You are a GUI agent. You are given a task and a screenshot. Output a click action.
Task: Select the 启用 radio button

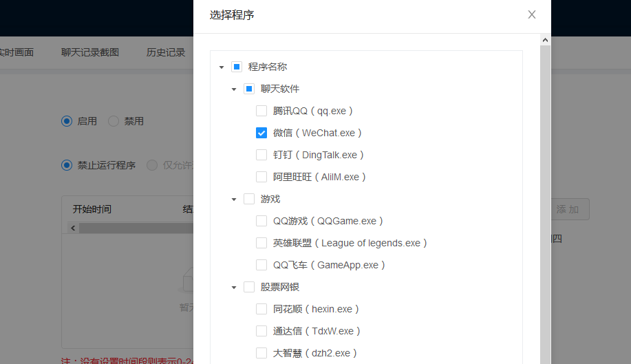(67, 121)
